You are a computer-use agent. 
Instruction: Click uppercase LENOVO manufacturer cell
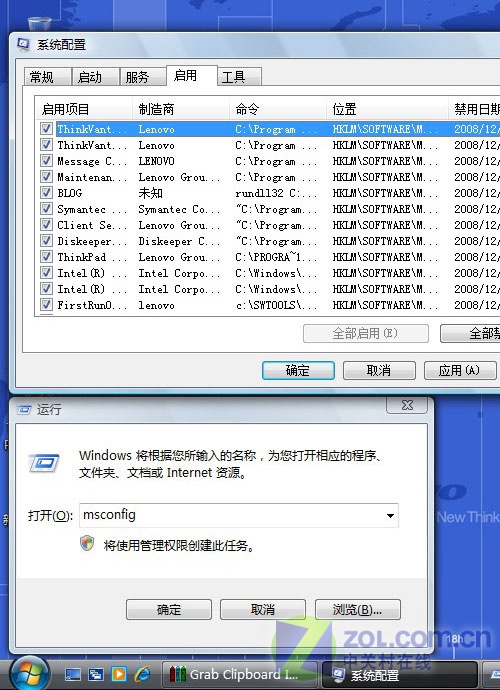click(156, 161)
